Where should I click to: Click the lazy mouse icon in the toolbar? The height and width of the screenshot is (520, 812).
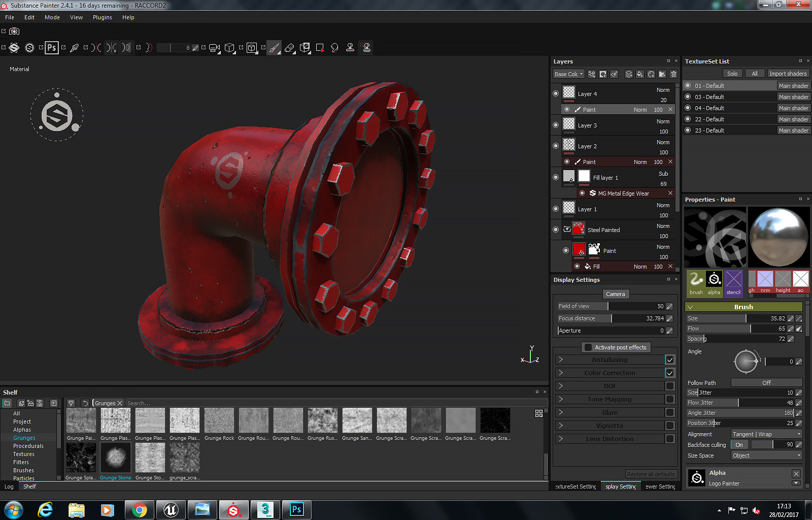pyautogui.click(x=148, y=48)
